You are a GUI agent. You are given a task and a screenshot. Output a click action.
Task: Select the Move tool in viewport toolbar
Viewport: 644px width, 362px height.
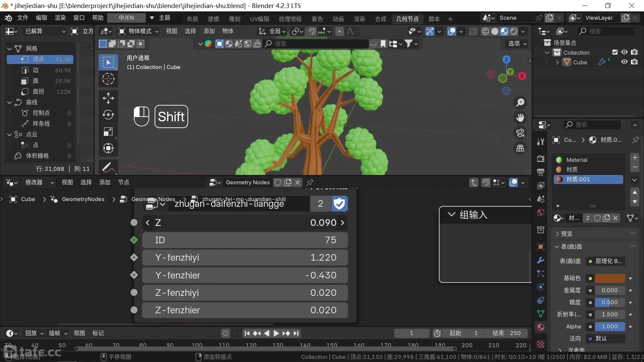point(108,98)
